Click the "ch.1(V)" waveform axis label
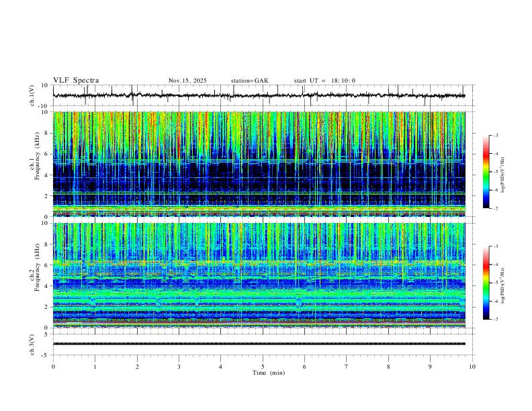532x411 pixels. point(32,95)
